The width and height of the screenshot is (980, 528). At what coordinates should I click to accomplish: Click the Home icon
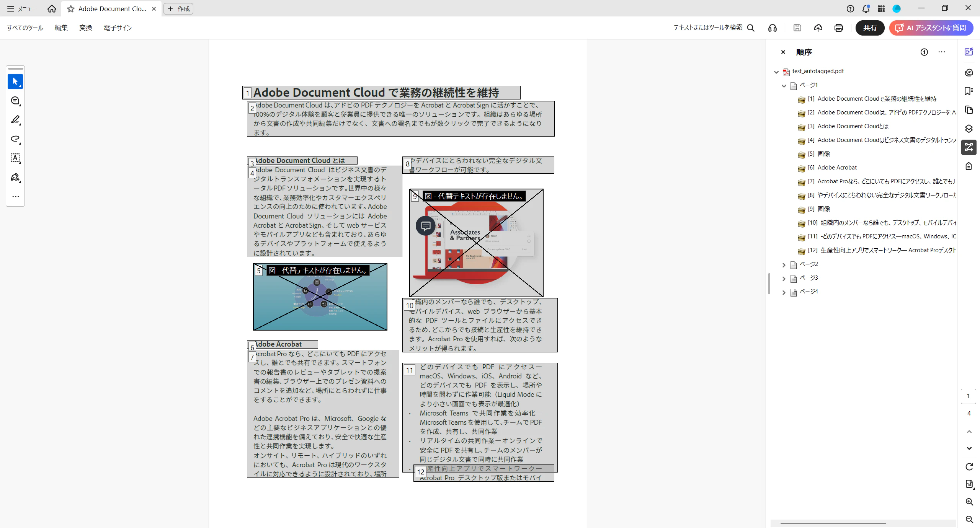coord(52,8)
